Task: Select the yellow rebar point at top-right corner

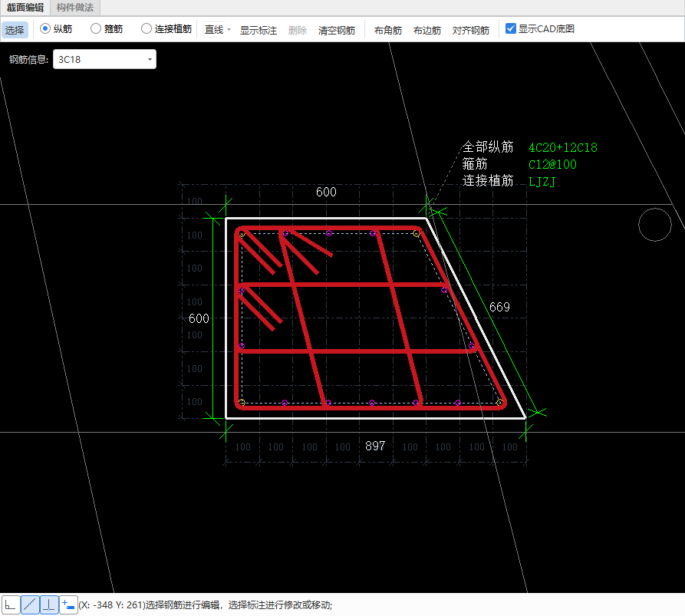Action: click(416, 234)
